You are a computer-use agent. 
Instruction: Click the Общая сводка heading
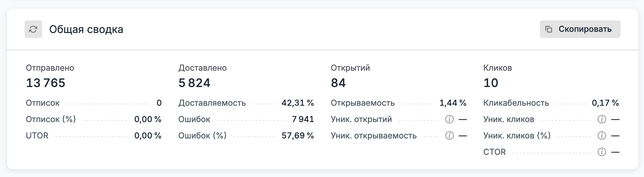click(86, 29)
